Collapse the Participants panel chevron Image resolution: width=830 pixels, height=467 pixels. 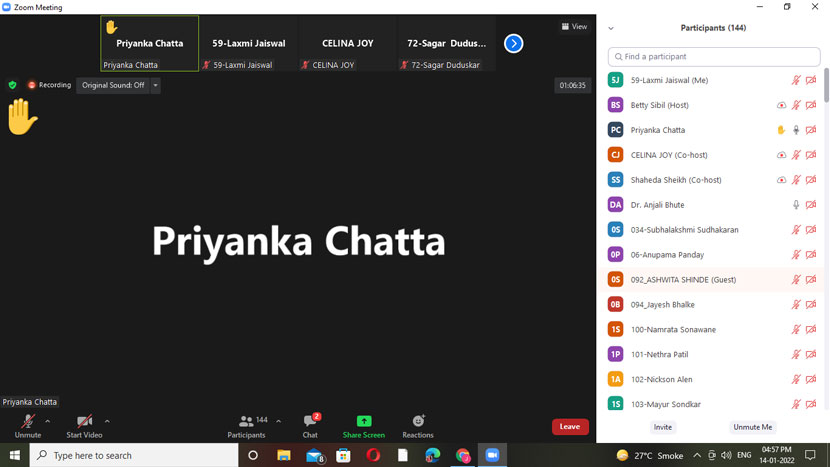(611, 28)
